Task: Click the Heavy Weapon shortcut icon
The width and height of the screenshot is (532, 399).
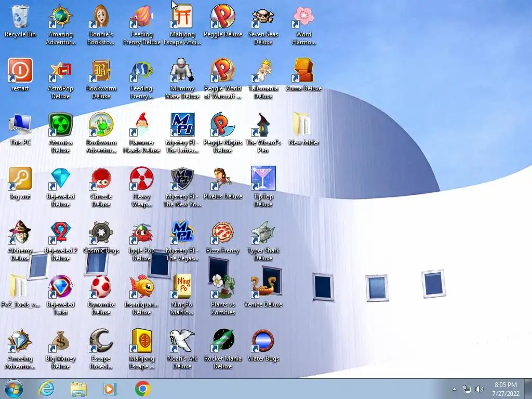Action: tap(141, 179)
